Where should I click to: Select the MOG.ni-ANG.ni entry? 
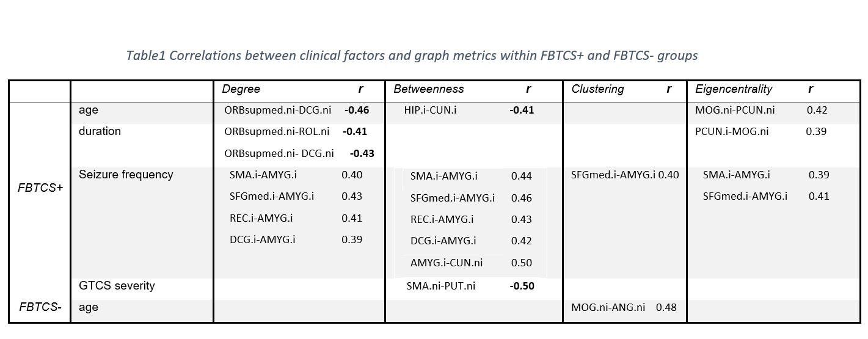click(x=608, y=307)
